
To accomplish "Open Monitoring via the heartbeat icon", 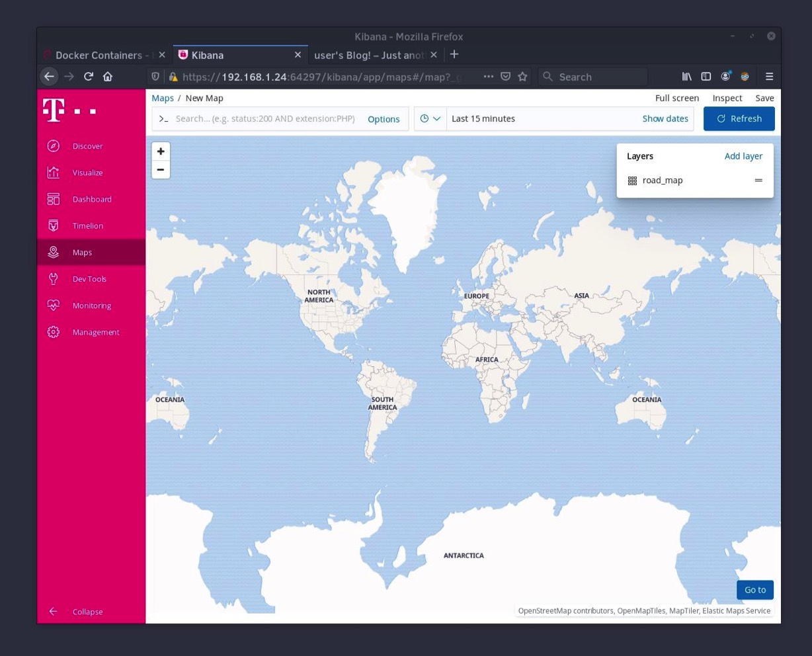I will 54,306.
